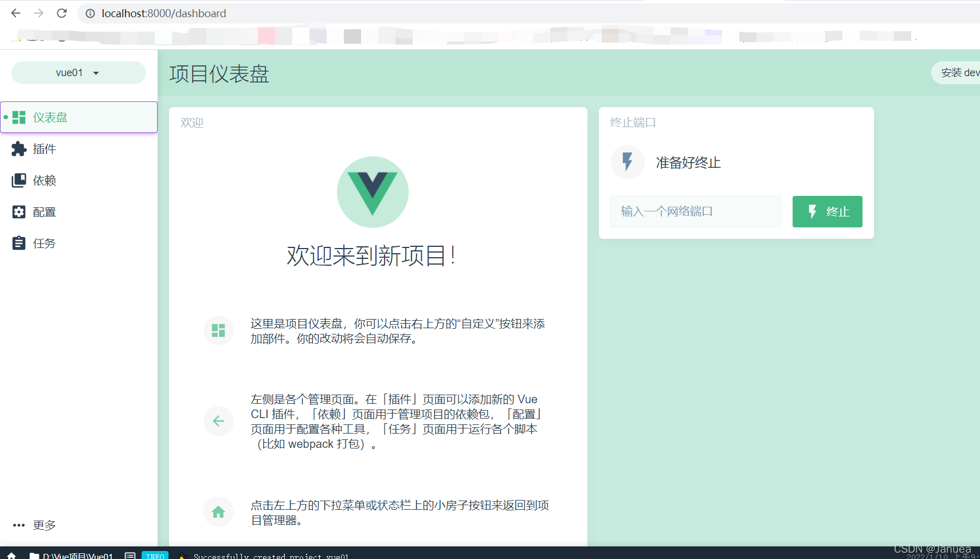980x559 pixels.
Task: Click inside the network port input field
Action: coord(695,211)
